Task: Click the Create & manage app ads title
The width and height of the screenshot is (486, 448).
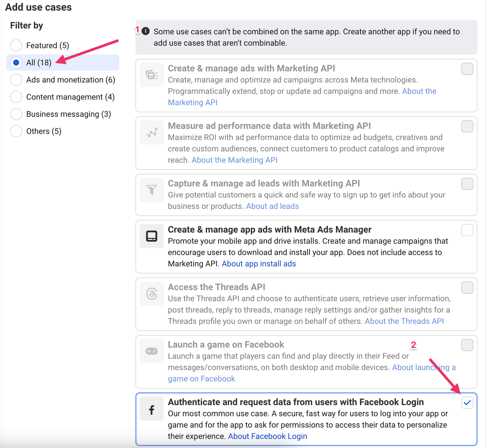Action: (269, 230)
